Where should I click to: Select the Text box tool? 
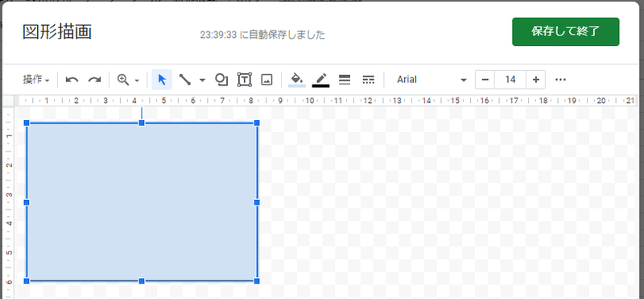click(x=245, y=80)
